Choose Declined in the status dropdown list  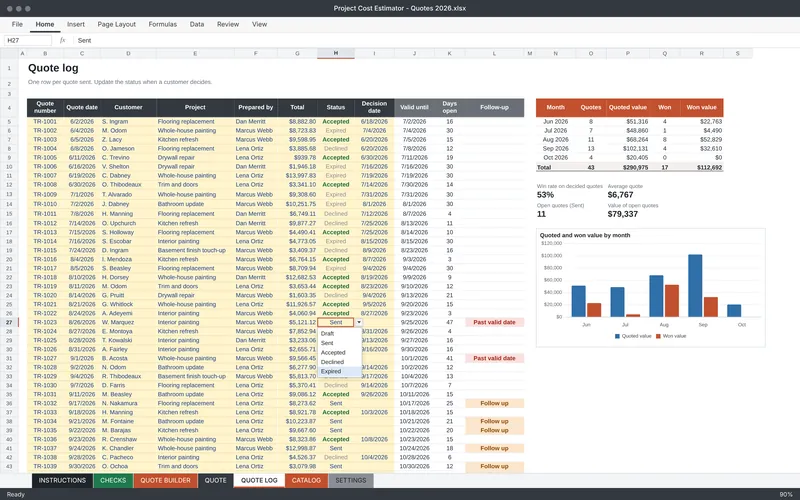[340, 362]
